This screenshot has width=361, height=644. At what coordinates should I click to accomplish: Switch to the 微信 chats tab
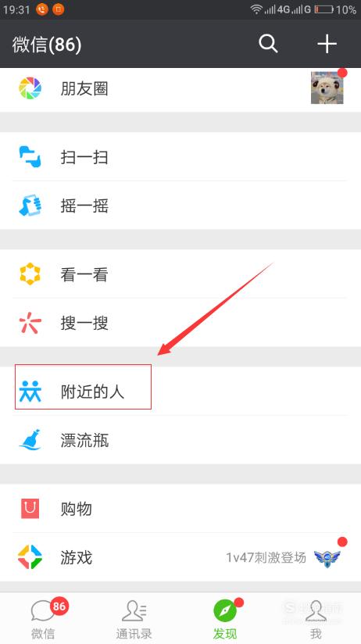tap(43, 619)
